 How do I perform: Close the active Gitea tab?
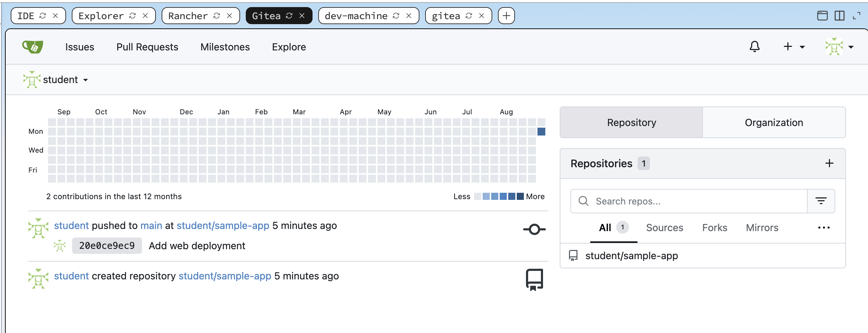302,16
